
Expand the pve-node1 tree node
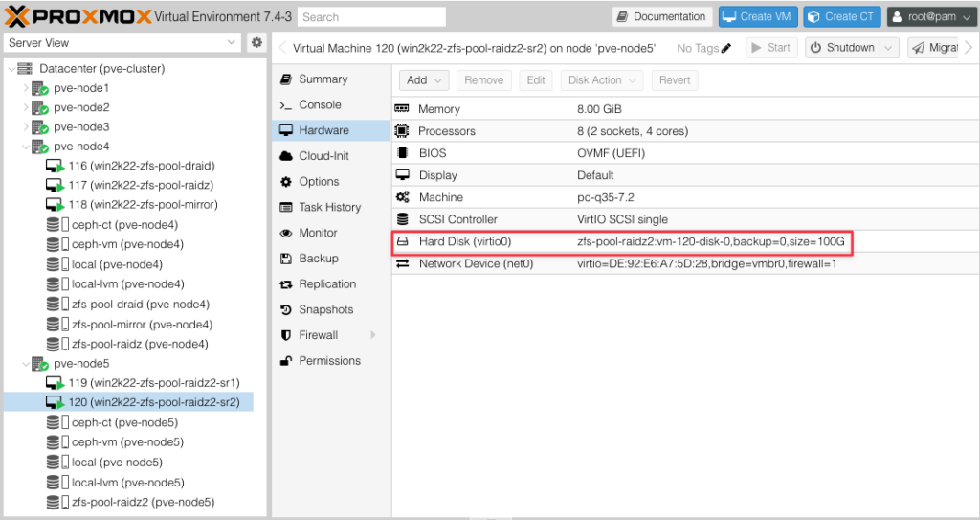click(x=26, y=88)
